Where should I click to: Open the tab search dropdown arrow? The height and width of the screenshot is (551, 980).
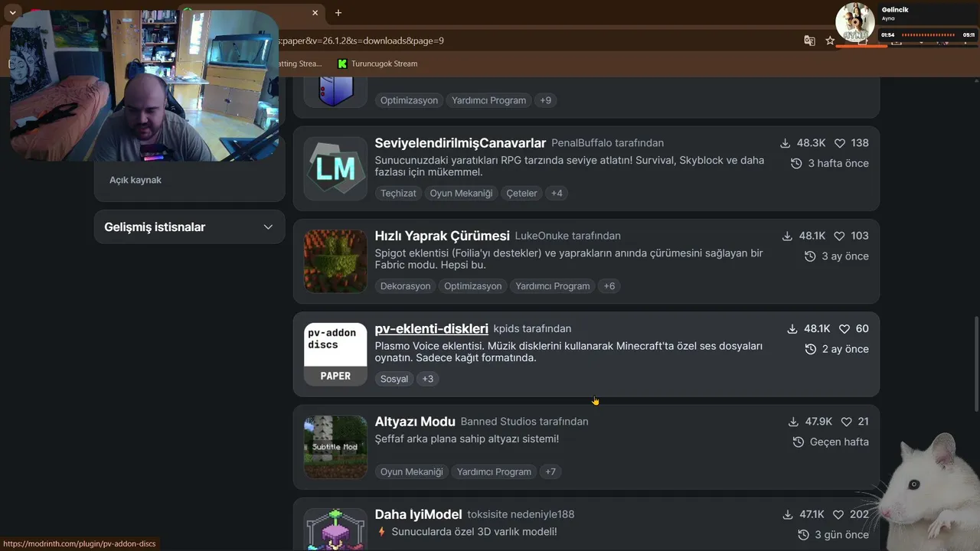pos(13,12)
